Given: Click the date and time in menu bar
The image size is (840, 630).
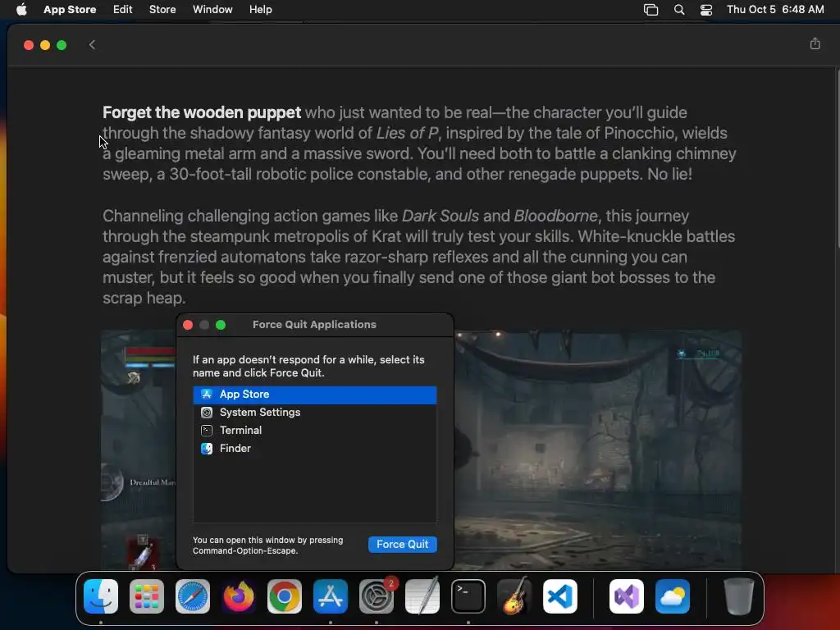Looking at the screenshot, I should [x=775, y=10].
